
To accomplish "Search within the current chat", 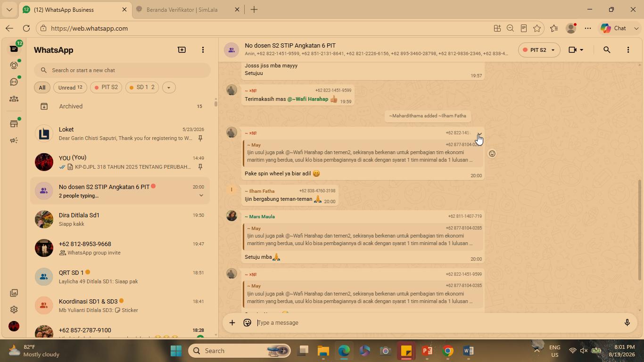I will tap(607, 50).
